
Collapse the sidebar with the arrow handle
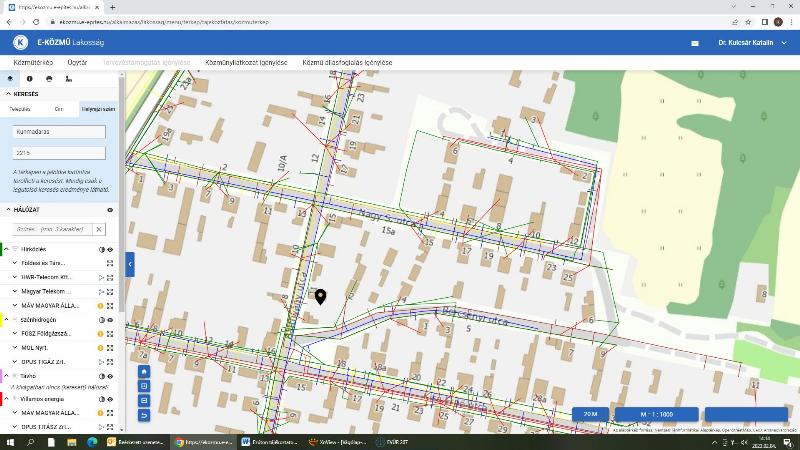point(129,263)
